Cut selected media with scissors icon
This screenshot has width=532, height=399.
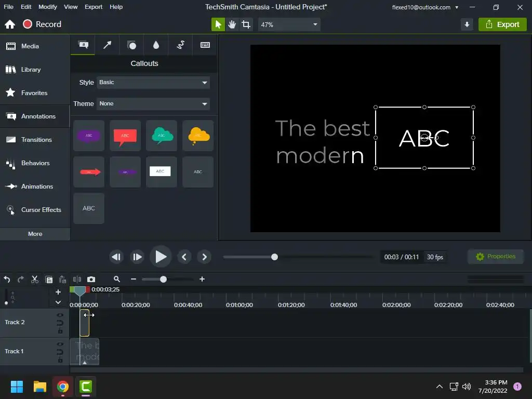pyautogui.click(x=35, y=279)
